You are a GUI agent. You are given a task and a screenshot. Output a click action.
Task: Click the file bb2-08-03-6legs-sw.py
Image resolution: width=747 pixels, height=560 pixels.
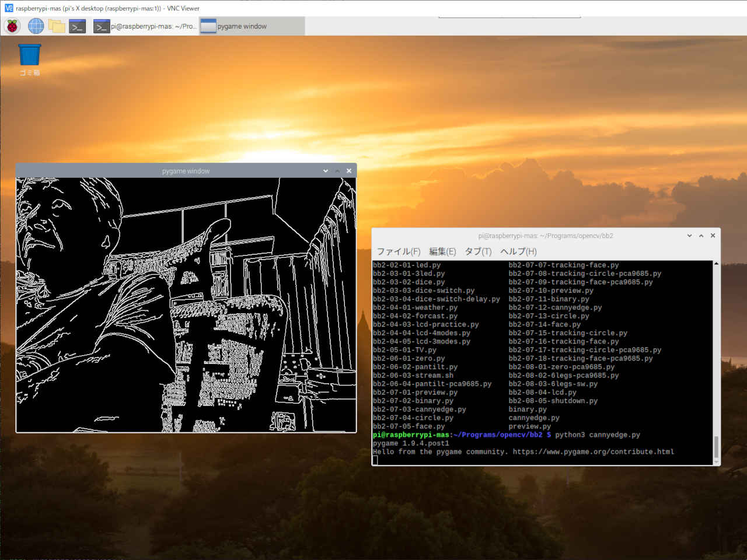click(x=553, y=384)
